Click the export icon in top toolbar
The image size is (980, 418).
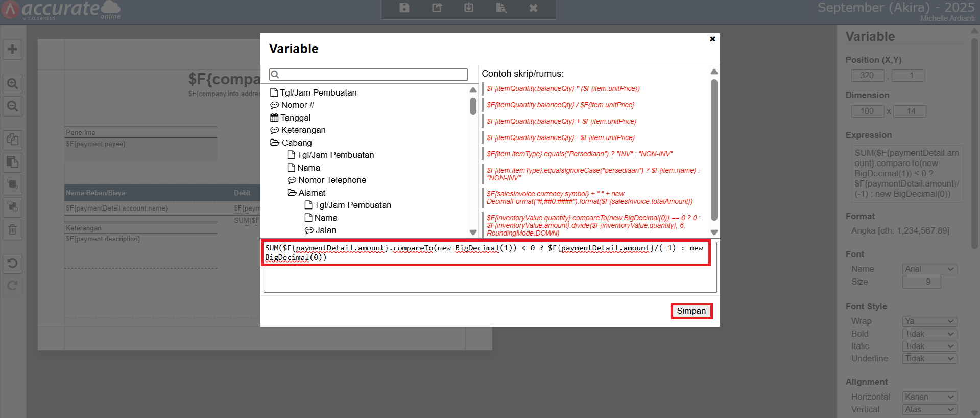coord(437,8)
